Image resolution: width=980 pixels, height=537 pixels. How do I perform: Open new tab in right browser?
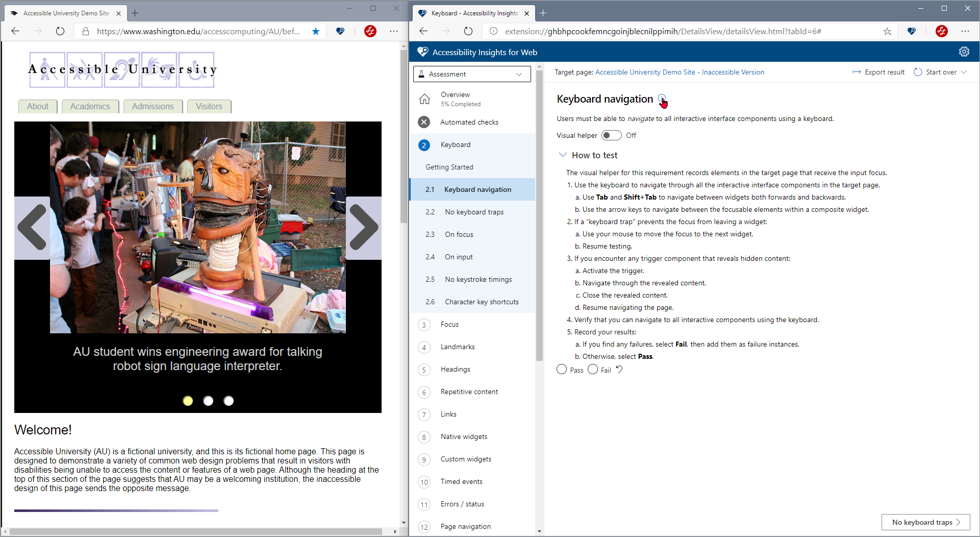(x=543, y=13)
